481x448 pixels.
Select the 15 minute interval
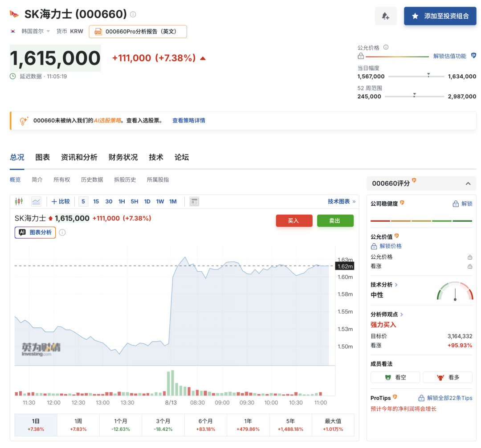point(96,201)
